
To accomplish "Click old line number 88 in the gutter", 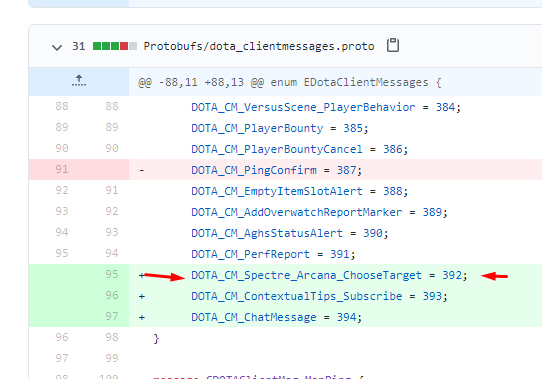I will pos(62,107).
